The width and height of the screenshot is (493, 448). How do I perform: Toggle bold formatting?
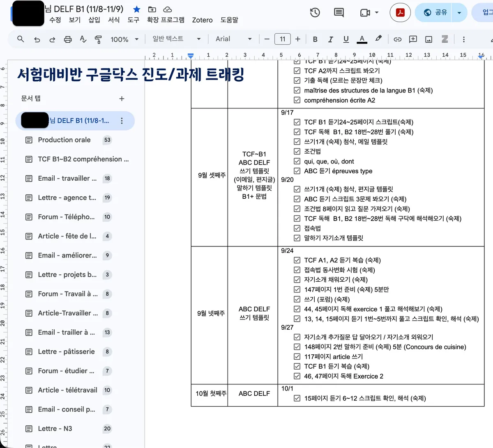click(315, 39)
